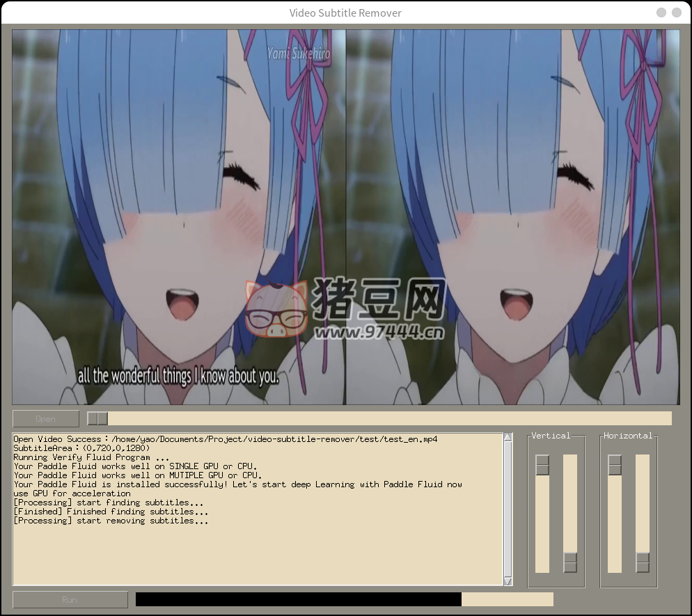Click the log panel's vertical scrollbar track

pyautogui.click(x=508, y=508)
